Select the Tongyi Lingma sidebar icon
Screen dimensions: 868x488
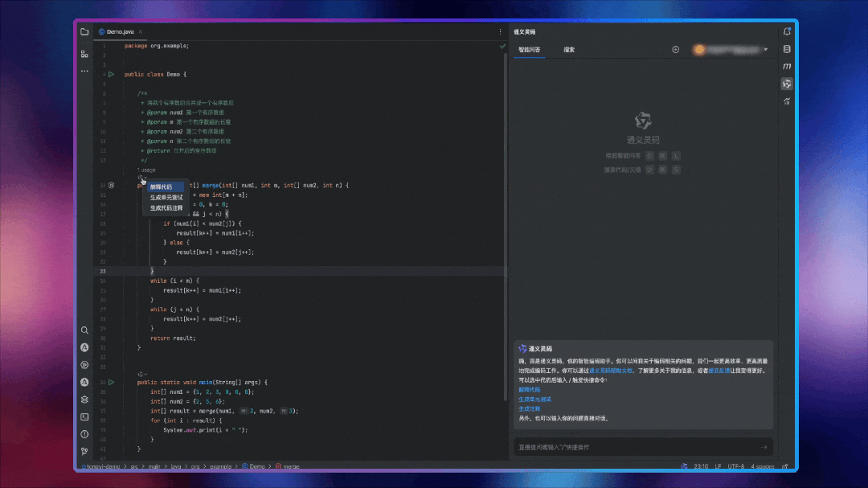point(787,84)
